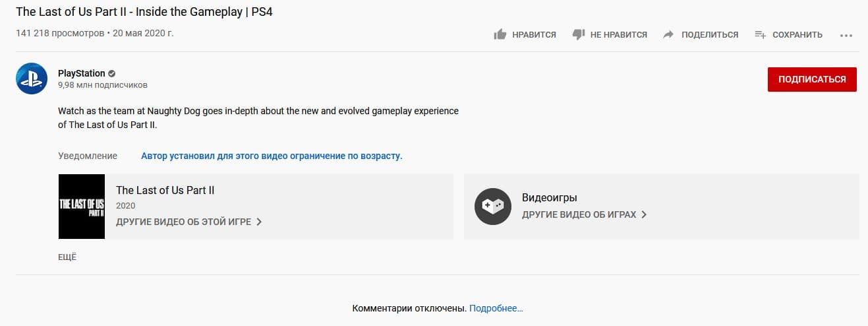Open the PlayStation channel avatar

[32, 79]
